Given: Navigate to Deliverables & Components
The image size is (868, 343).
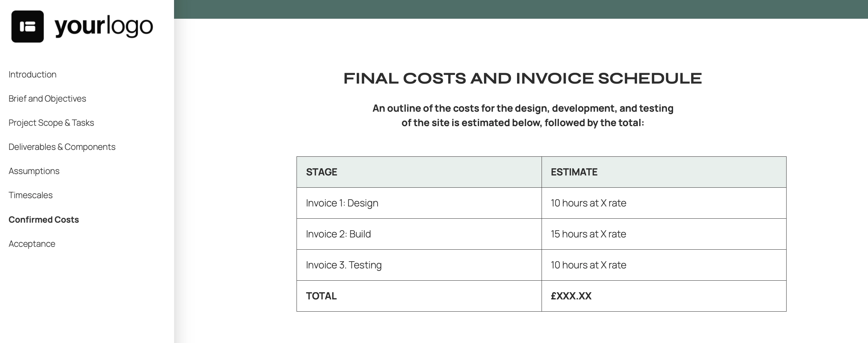Looking at the screenshot, I should pyautogui.click(x=62, y=147).
